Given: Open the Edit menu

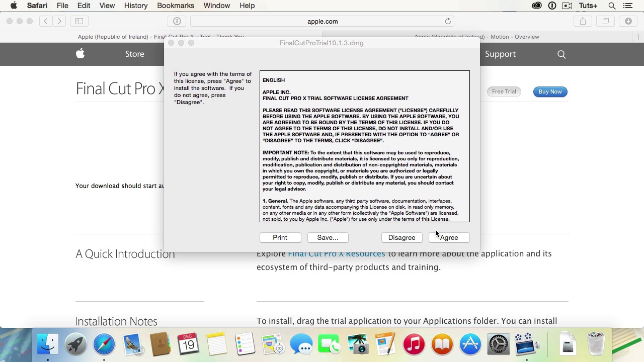Looking at the screenshot, I should pyautogui.click(x=84, y=6).
